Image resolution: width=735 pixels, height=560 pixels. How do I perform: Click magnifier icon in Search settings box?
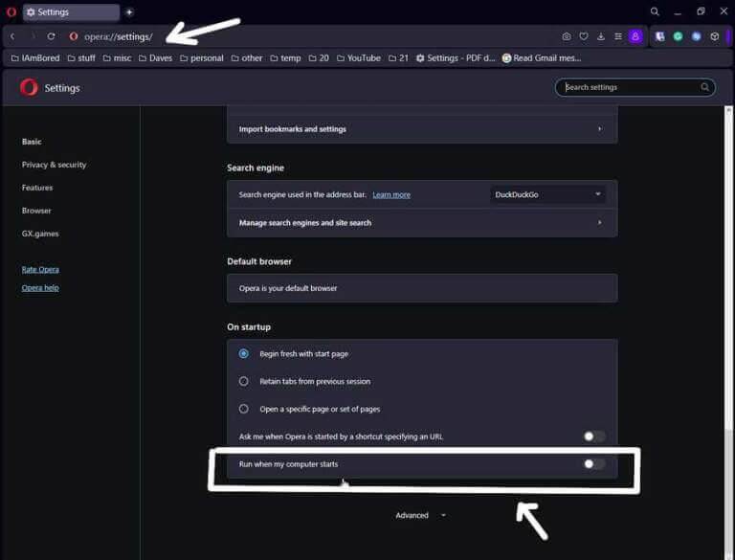click(x=704, y=87)
